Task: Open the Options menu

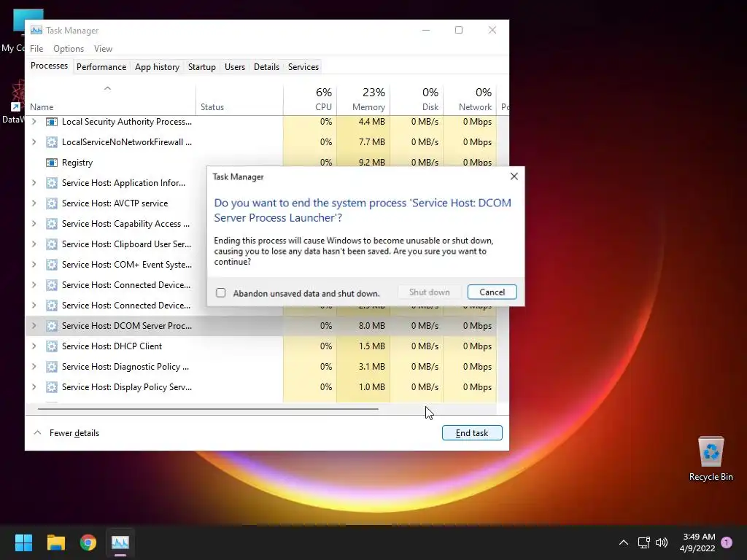Action: point(69,49)
